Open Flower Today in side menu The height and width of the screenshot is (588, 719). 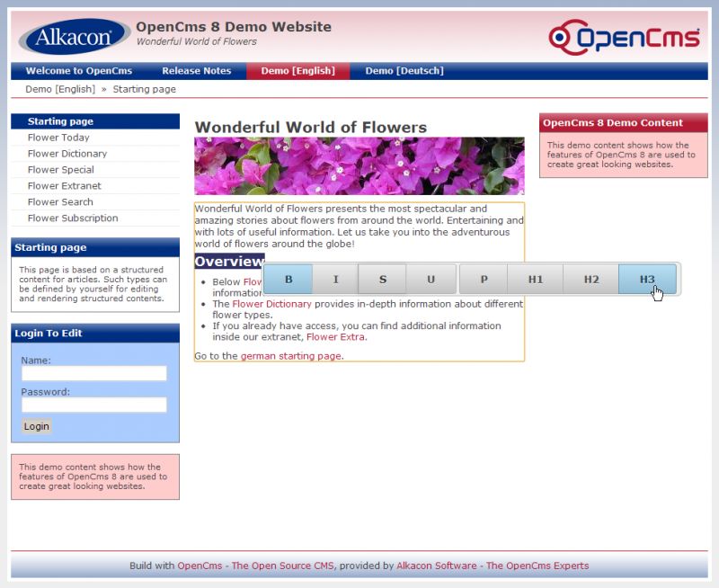pyautogui.click(x=95, y=138)
